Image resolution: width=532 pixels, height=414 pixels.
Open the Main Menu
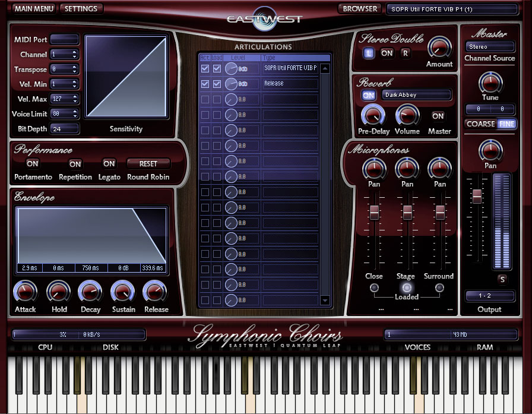[x=34, y=9]
